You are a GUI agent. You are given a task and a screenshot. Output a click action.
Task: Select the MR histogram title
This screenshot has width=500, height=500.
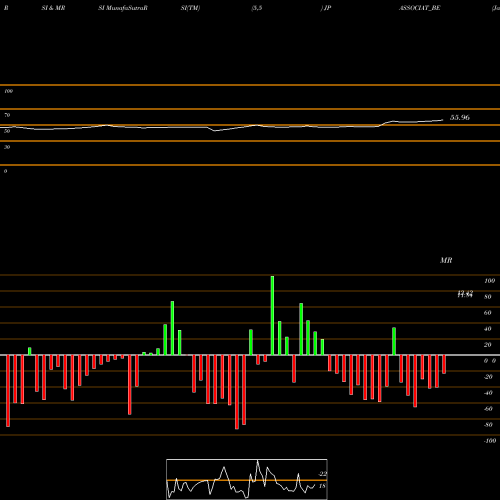(446, 260)
